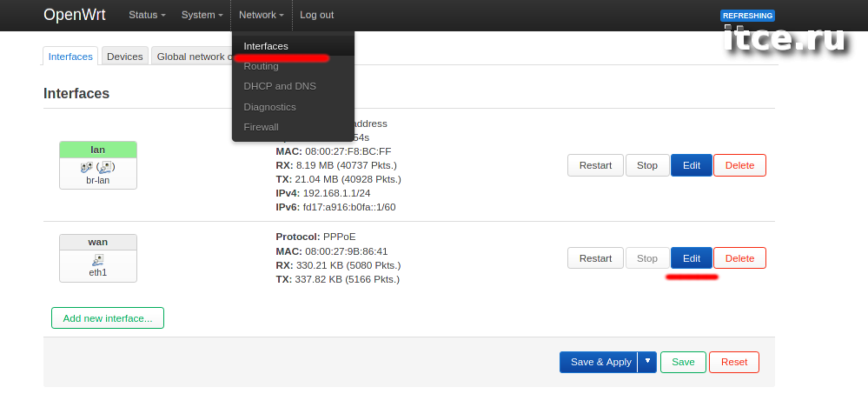Click the Save & Apply button

[600, 362]
